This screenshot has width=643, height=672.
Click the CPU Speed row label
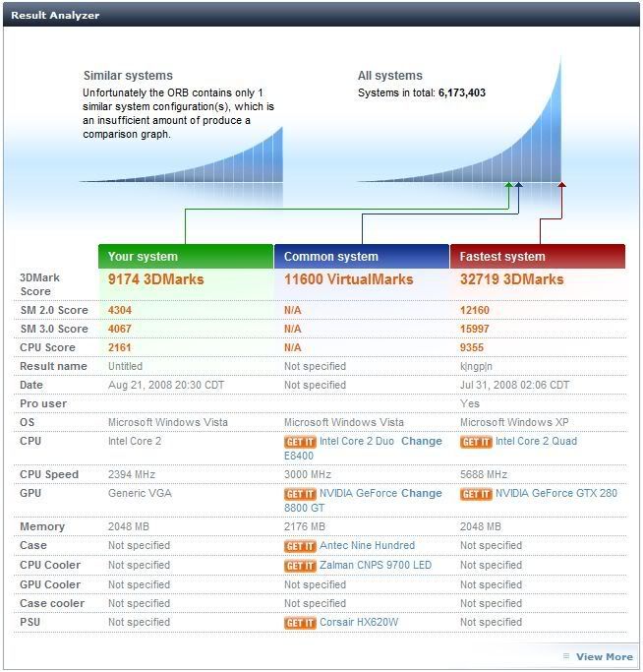click(x=49, y=475)
